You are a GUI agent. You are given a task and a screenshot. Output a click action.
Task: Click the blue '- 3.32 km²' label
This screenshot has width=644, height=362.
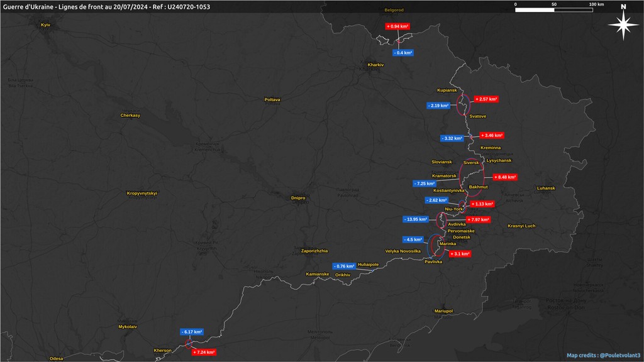(452, 139)
